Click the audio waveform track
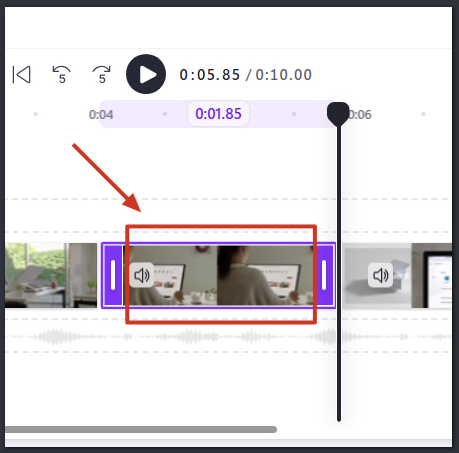The height and width of the screenshot is (453, 459). coord(228,337)
